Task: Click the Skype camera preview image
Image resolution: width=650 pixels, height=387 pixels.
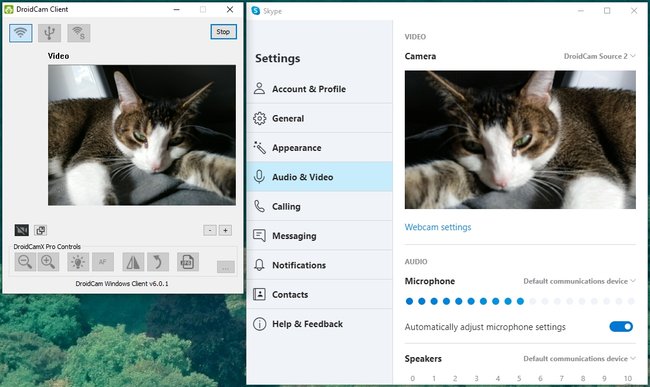Action: click(520, 140)
